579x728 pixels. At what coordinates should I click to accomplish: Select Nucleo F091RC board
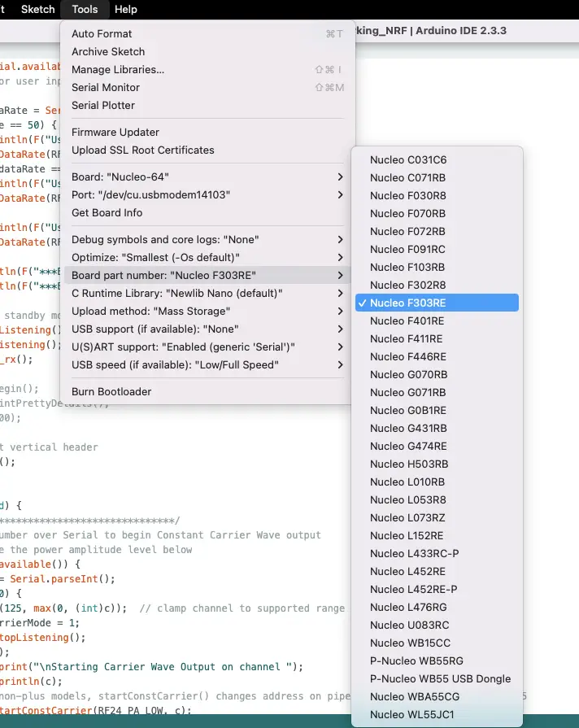click(x=437, y=250)
